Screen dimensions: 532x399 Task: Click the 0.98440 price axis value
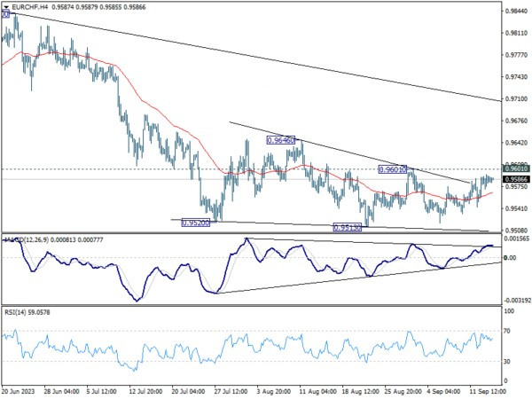click(516, 12)
